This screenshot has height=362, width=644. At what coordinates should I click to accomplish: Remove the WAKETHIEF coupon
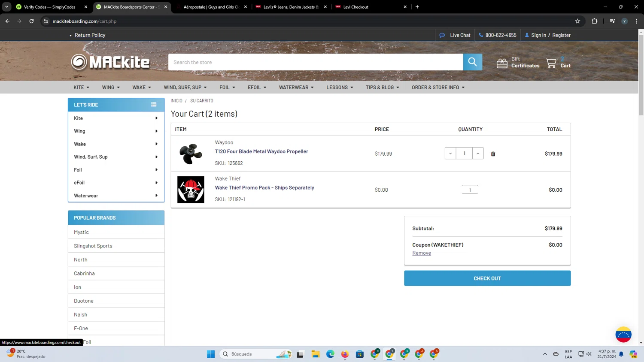422,253
